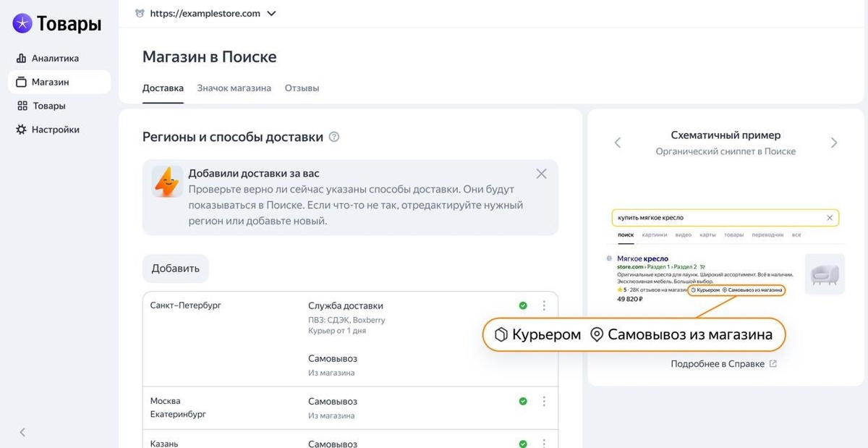
Task: Click the Добавить button
Action: 175,269
